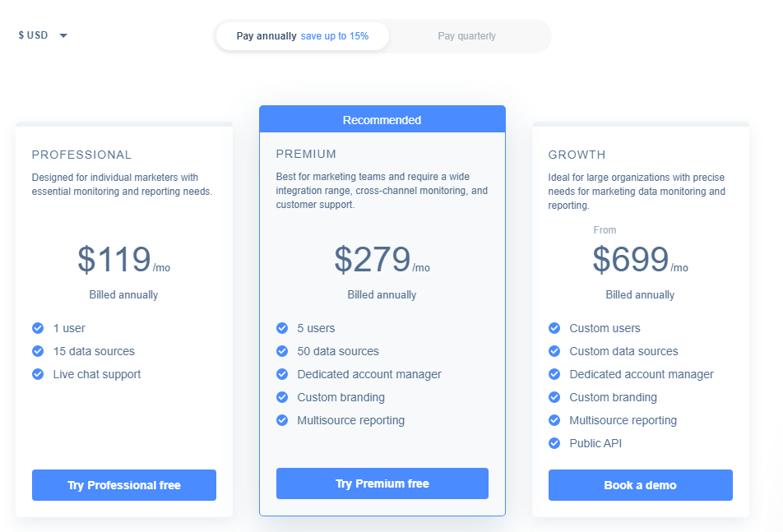Screen dimensions: 783x532
Task: Click checkmark icon beside "Live chat support"
Action: [38, 374]
